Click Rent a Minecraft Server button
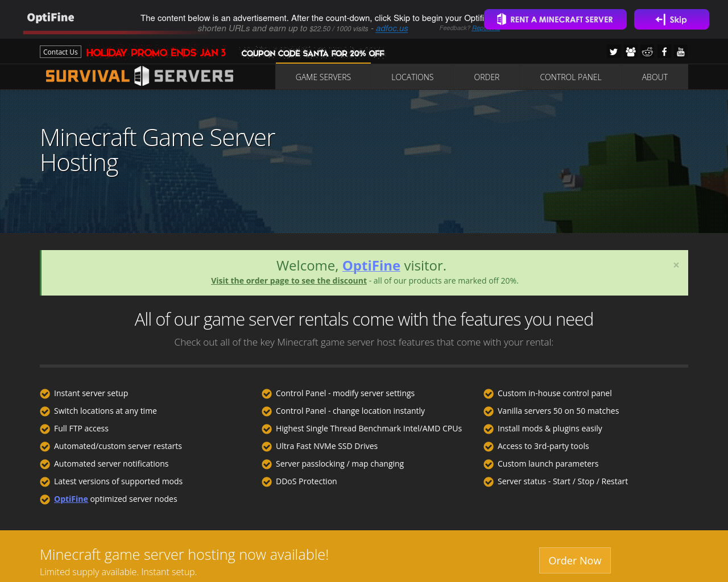728x582 pixels. 555,19
